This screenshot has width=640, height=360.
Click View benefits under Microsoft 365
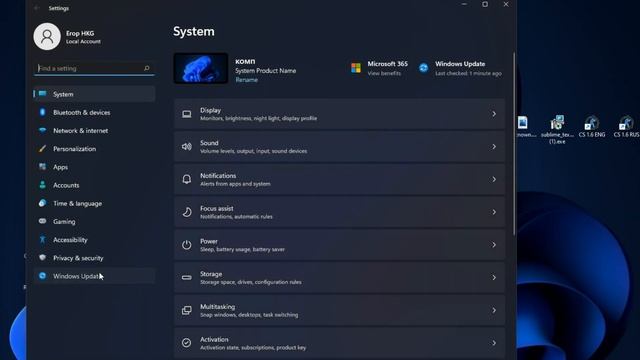click(x=384, y=73)
